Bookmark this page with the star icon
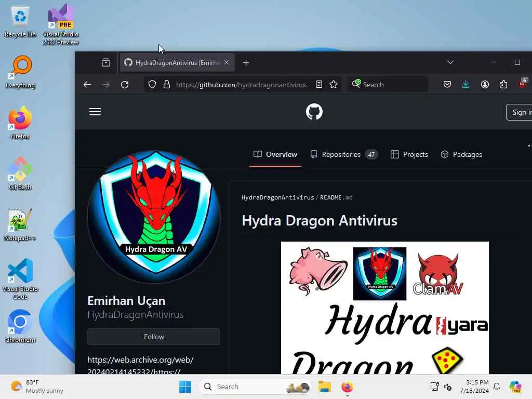Image resolution: width=532 pixels, height=399 pixels. coord(334,85)
